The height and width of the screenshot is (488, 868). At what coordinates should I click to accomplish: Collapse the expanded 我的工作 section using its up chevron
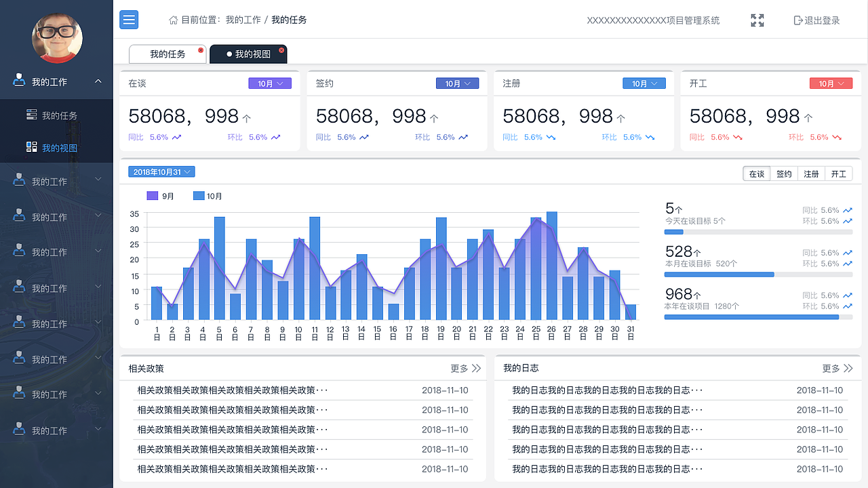98,81
